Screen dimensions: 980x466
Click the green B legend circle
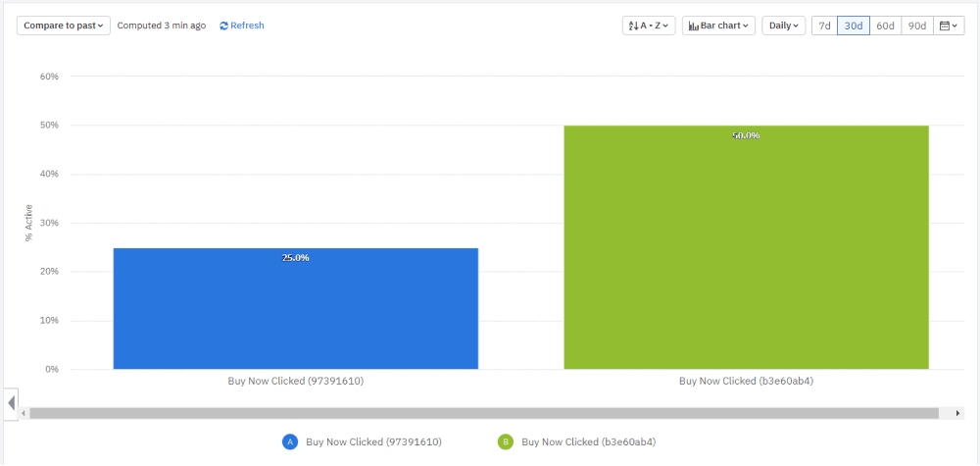point(505,441)
